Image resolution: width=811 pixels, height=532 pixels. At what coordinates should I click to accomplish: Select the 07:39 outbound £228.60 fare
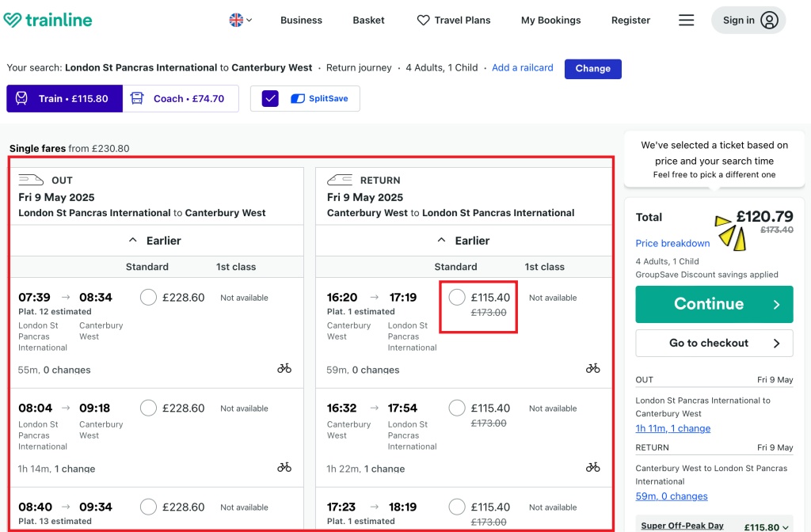pyautogui.click(x=148, y=298)
